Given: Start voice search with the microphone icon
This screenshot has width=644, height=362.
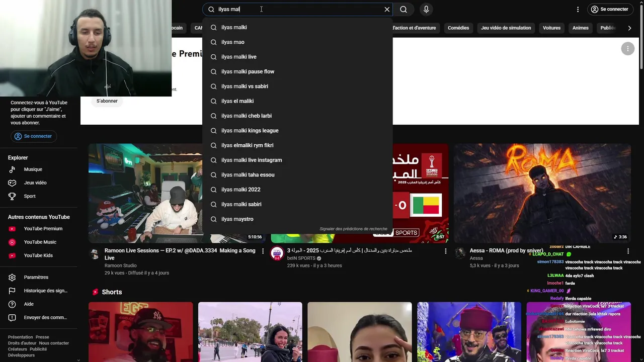Looking at the screenshot, I should pyautogui.click(x=426, y=9).
